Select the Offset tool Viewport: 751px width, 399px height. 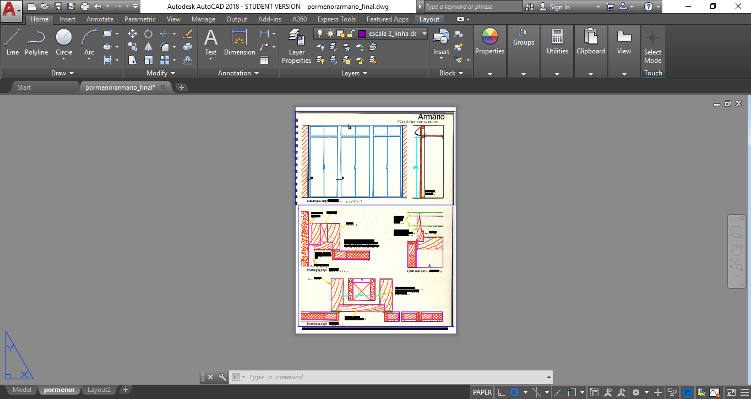[188, 60]
